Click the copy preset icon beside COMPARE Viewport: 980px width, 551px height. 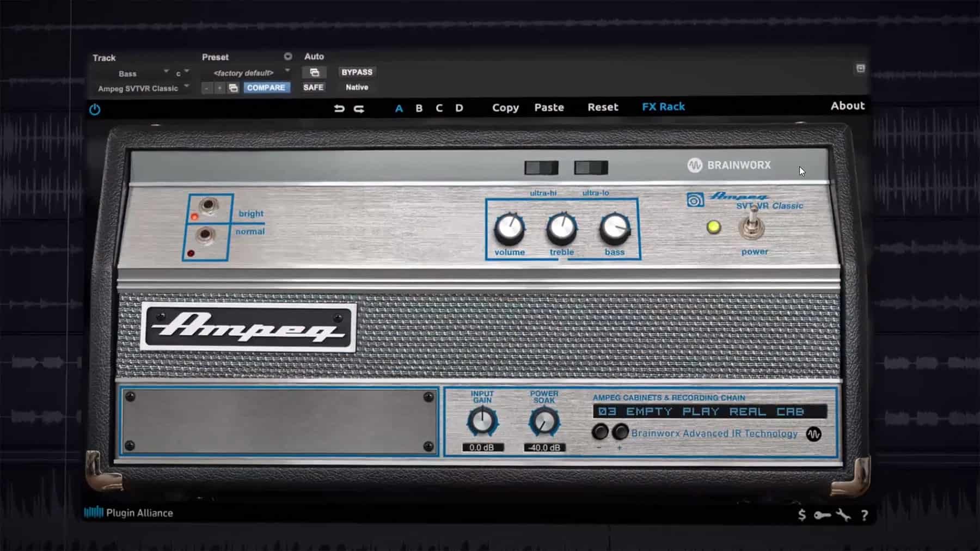[233, 87]
